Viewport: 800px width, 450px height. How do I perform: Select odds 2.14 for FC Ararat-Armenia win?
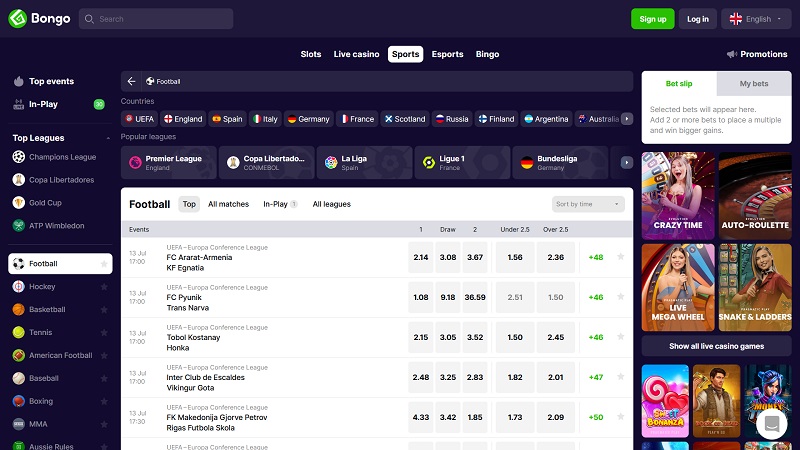click(x=420, y=257)
